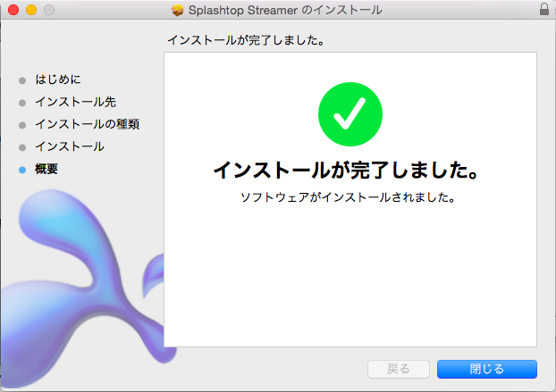Select the インストールの種類 step in the sidebar
The height and width of the screenshot is (392, 556).
coord(88,124)
